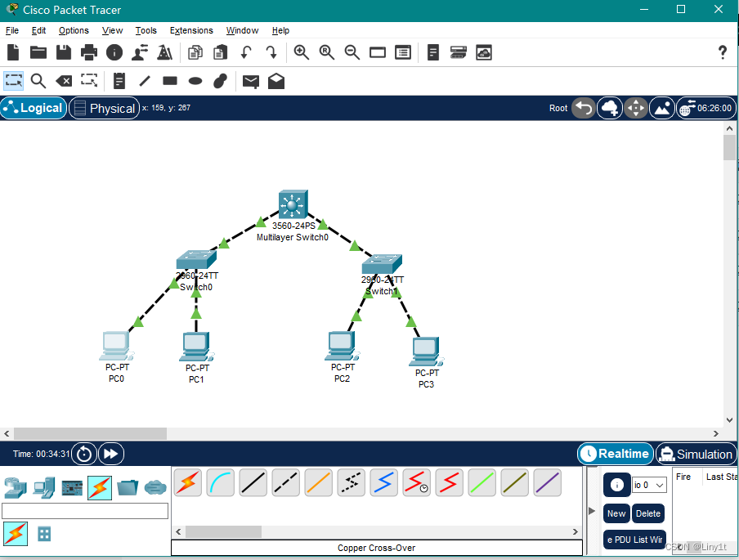The width and height of the screenshot is (739, 560).
Task: Click the Power Cycle Devices button
Action: [84, 454]
